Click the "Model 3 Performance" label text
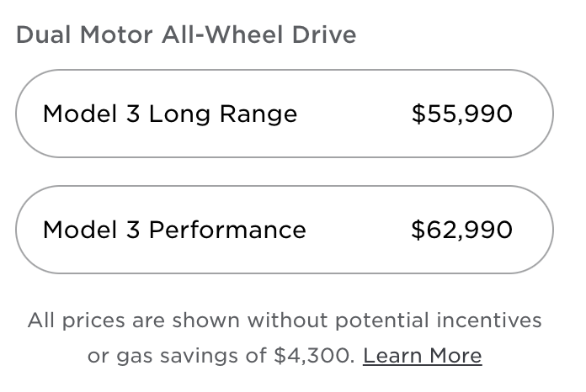Screen dimensions: 586x392 (174, 230)
